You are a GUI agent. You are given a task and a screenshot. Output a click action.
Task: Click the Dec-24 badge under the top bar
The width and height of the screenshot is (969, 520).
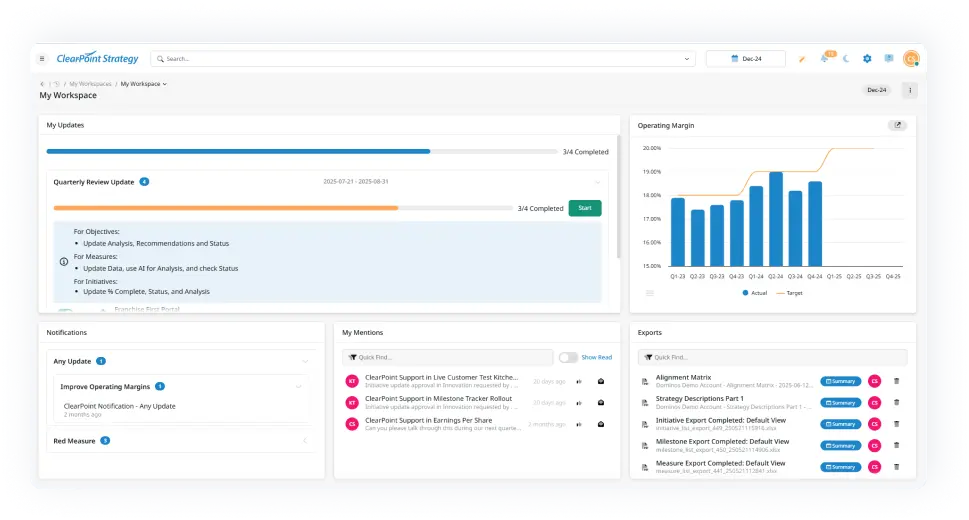point(876,90)
